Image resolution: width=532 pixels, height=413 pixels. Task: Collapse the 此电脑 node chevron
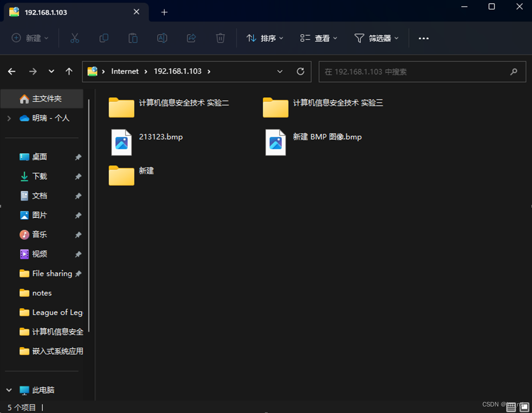pyautogui.click(x=9, y=390)
